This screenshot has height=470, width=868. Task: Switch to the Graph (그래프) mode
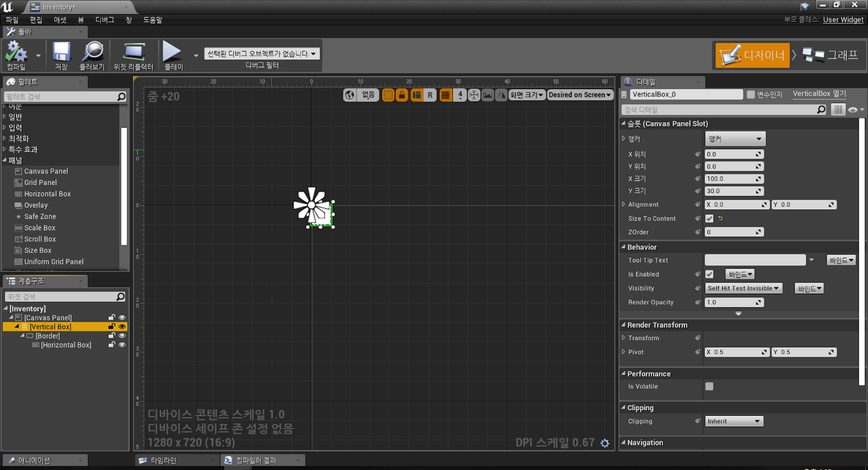click(830, 55)
